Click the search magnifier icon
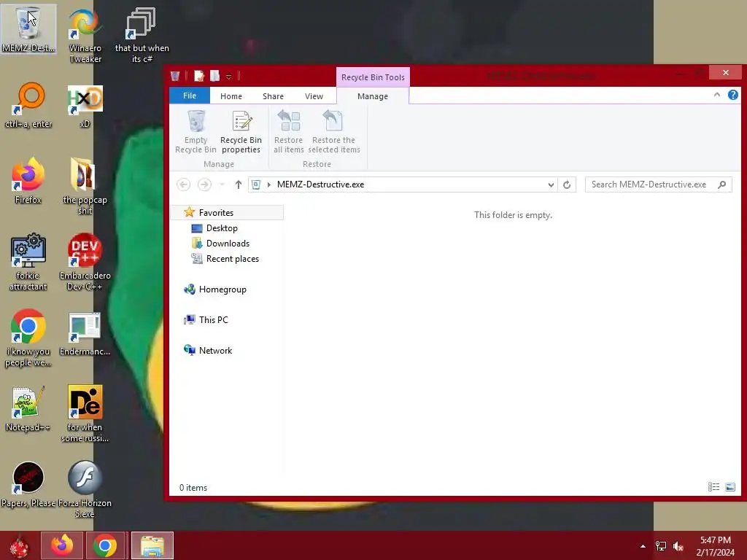The height and width of the screenshot is (560, 747). pos(721,184)
